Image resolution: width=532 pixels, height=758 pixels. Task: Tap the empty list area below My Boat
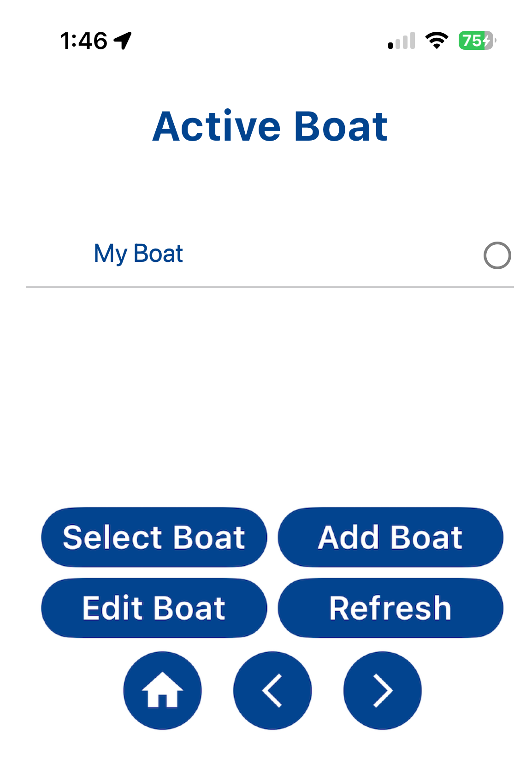270,392
